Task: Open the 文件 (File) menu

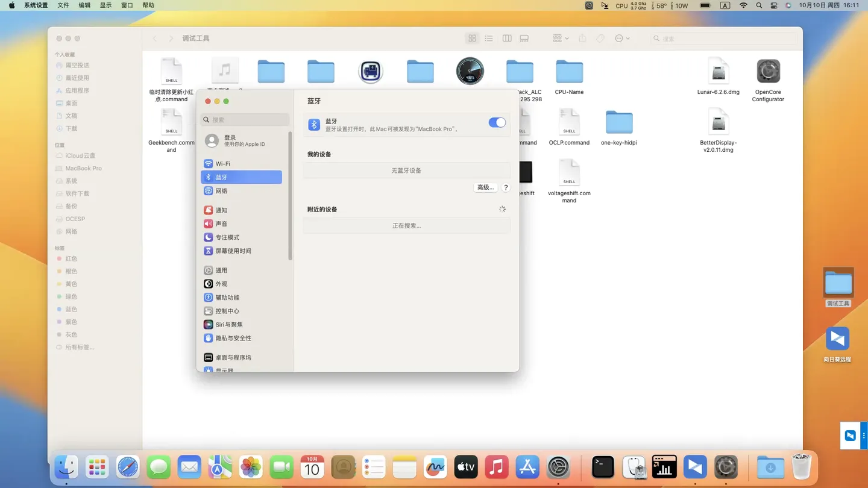Action: point(63,5)
